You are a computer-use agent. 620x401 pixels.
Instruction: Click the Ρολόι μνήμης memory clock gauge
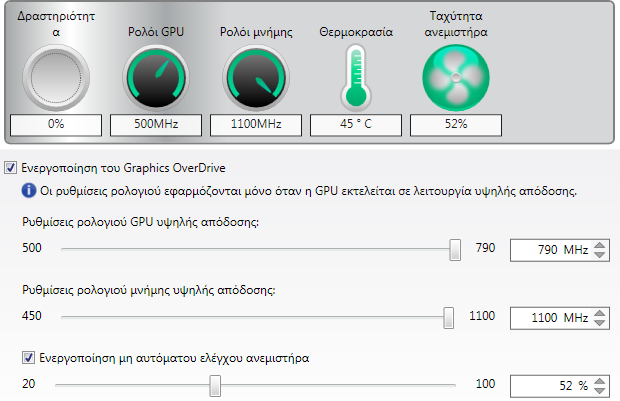[256, 78]
